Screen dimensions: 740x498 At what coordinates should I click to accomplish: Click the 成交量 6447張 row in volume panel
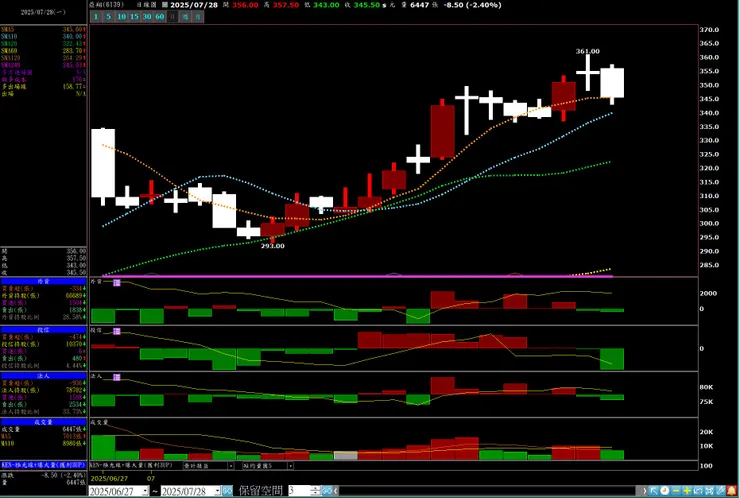[43, 429]
